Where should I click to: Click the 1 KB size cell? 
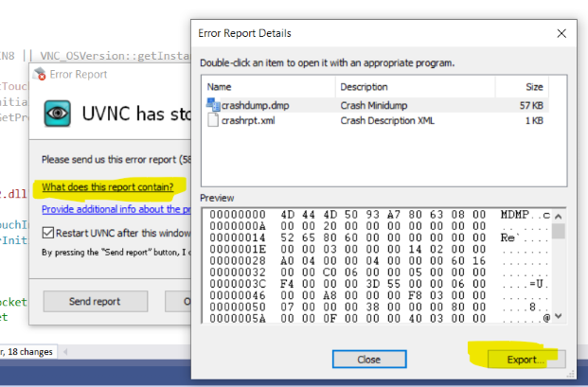(x=534, y=120)
